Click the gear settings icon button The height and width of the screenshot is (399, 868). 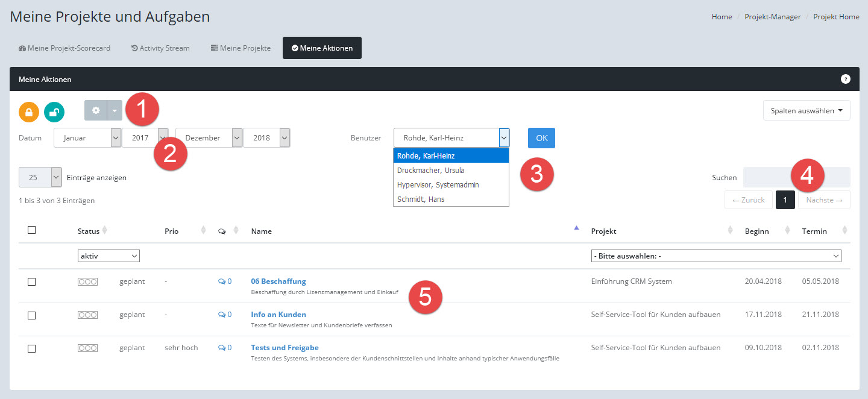95,111
